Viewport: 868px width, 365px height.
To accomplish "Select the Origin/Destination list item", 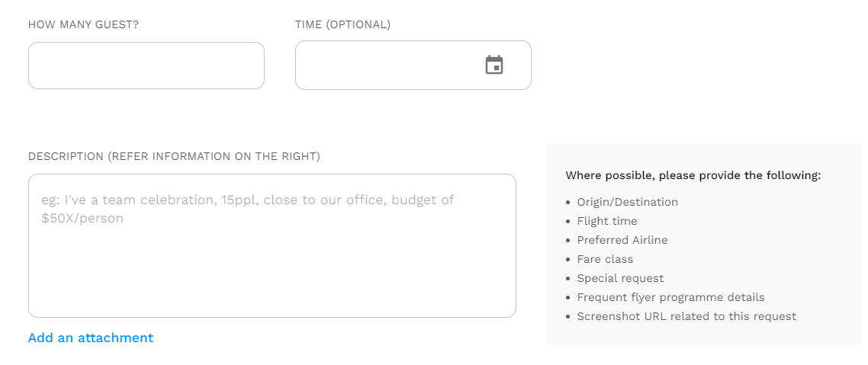I will pyautogui.click(x=627, y=203).
